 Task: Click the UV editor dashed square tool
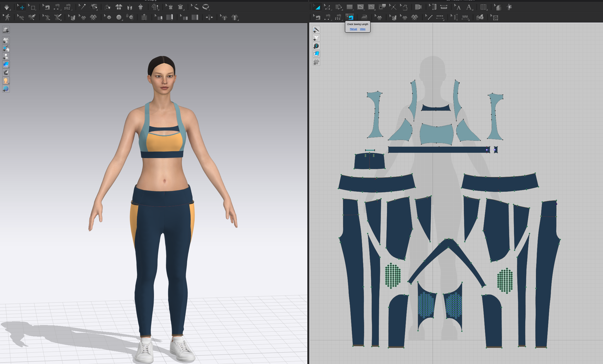[x=495, y=17]
